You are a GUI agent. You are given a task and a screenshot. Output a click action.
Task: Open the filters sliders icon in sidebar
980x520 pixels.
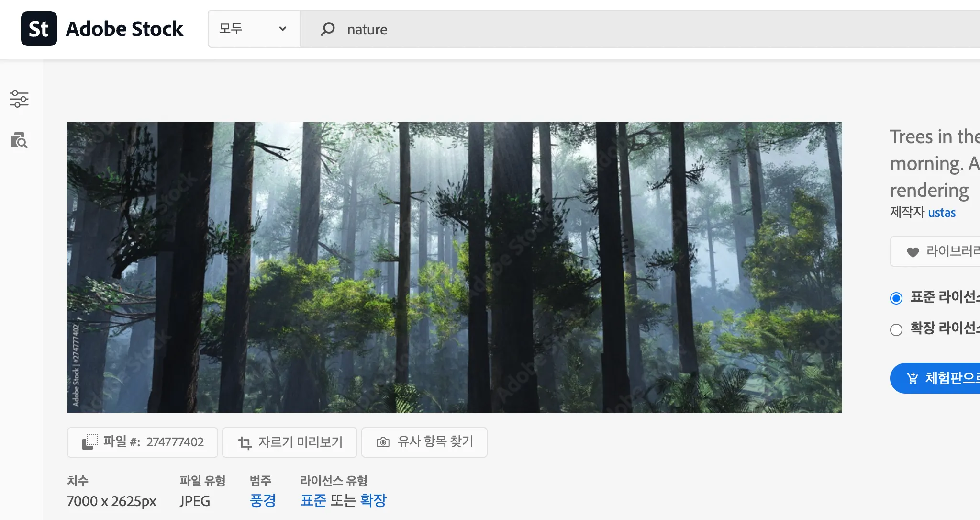coord(19,99)
